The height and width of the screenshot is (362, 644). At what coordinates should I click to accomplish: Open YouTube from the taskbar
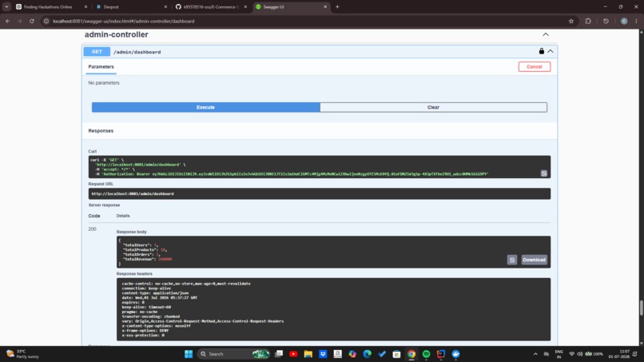coord(293,354)
